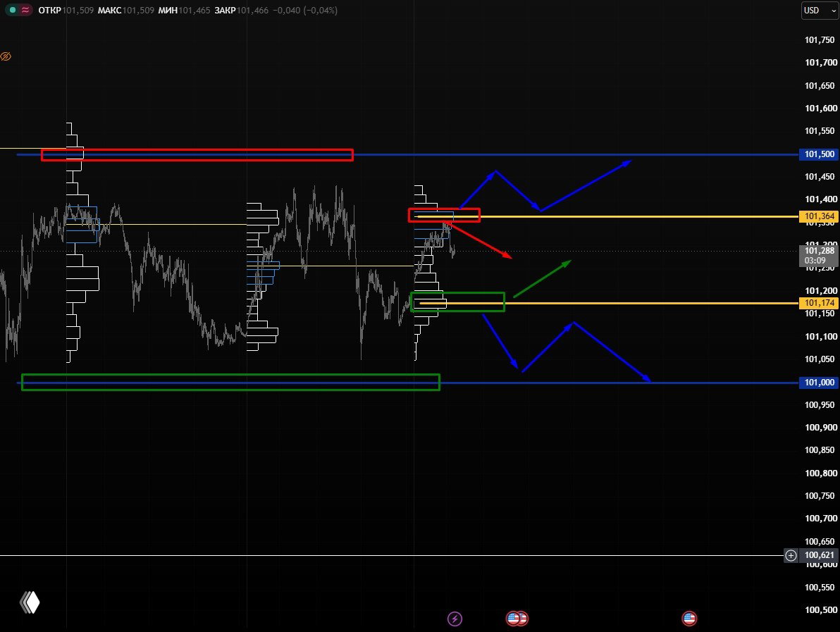Open the overlapping US flag economic events
Viewport: 840px width, 632px height.
517,619
